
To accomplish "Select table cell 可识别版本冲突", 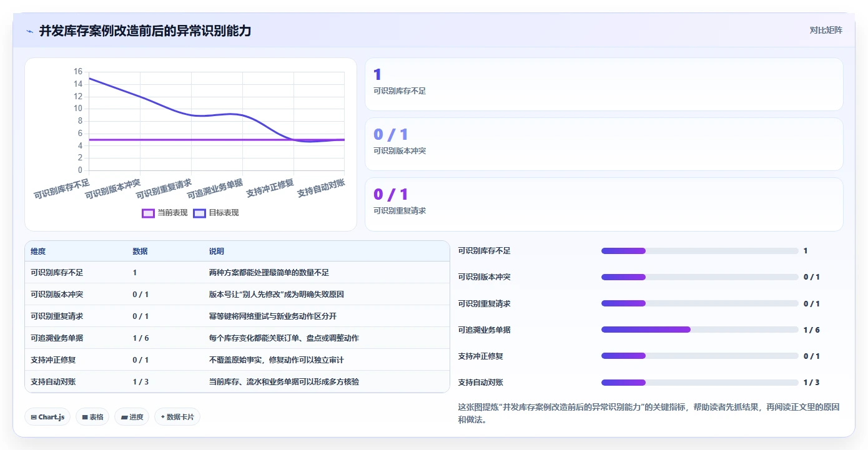I will (x=57, y=295).
